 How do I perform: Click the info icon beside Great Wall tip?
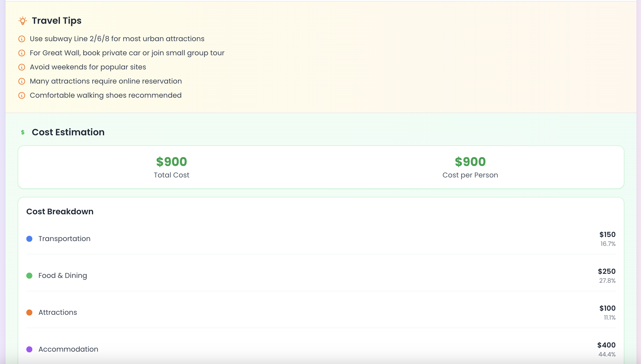click(x=22, y=53)
